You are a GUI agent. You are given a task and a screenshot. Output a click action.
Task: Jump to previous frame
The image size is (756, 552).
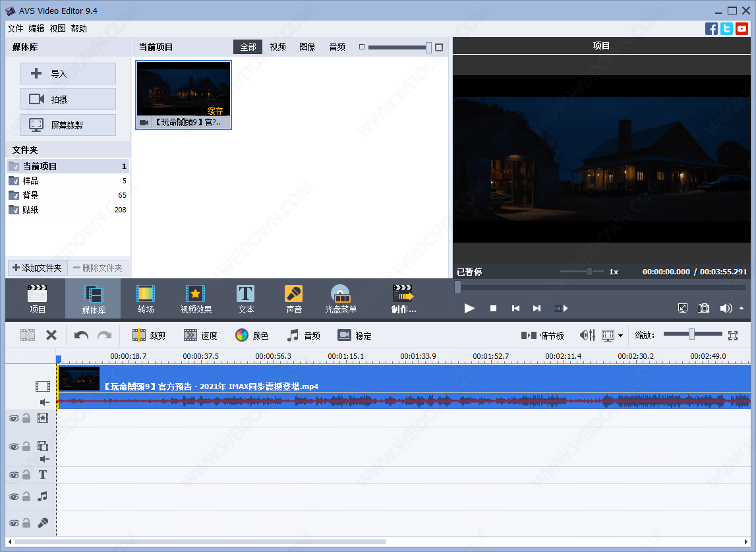click(x=515, y=308)
